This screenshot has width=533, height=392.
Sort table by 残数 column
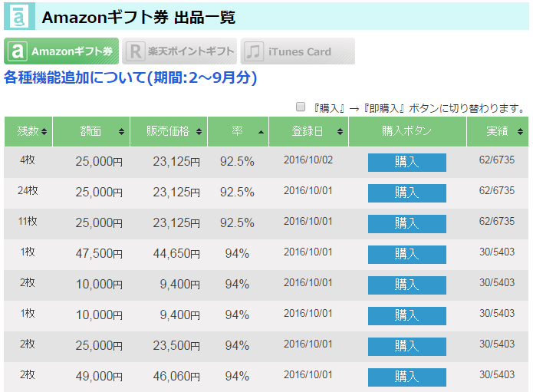28,132
